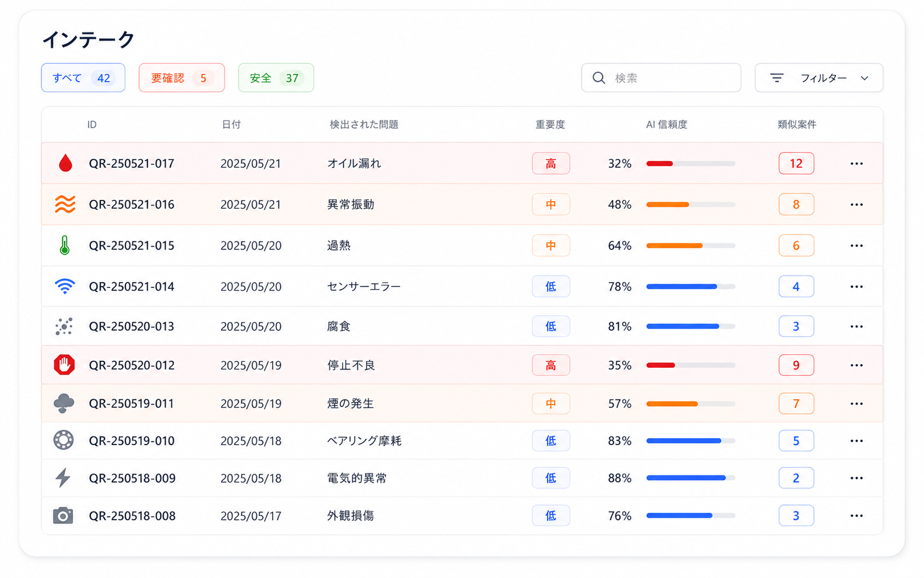This screenshot has height=578, width=924.
Task: Click the stop hand icon for QR-250520-012
Action: click(x=64, y=365)
